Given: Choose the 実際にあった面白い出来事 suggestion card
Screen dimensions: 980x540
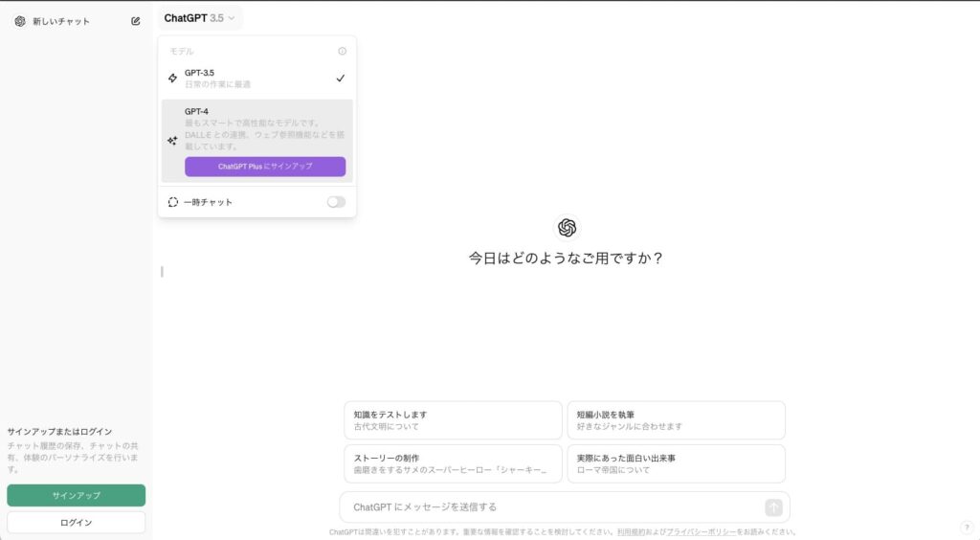Looking at the screenshot, I should (677, 463).
